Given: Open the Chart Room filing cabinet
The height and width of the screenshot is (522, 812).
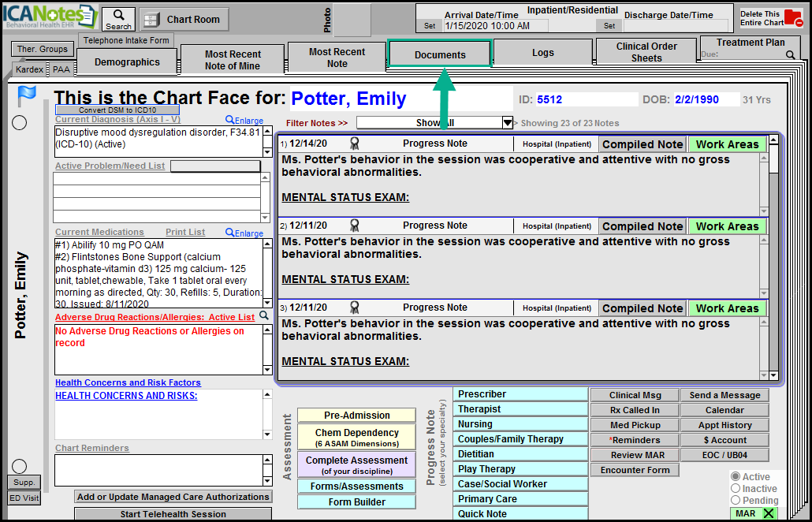Looking at the screenshot, I should click(x=184, y=20).
